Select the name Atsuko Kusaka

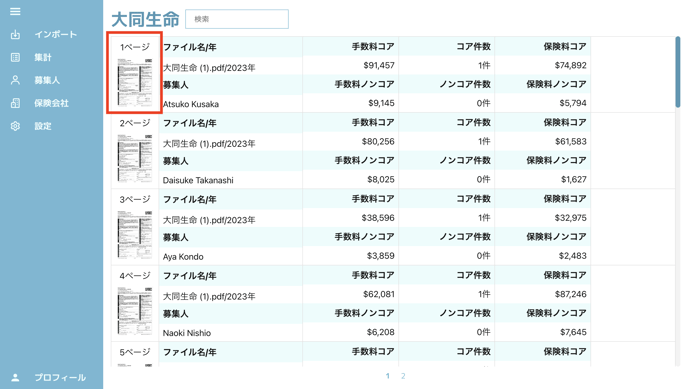coord(191,104)
